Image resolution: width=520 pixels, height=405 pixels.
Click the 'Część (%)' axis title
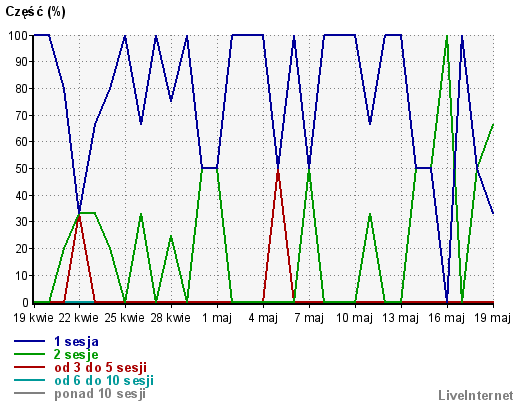pos(35,12)
